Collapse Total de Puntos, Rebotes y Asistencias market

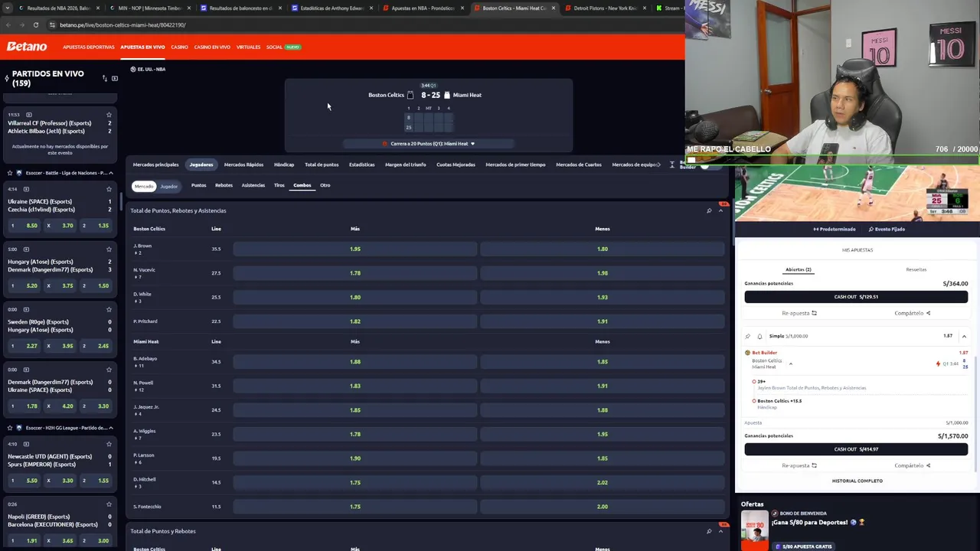point(720,210)
